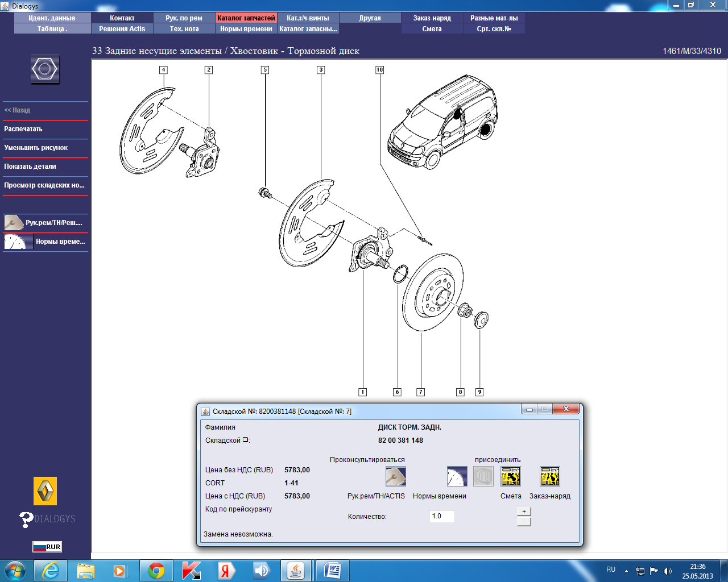The height and width of the screenshot is (582, 728).
Task: Switch to the Контакт tab
Action: [x=122, y=18]
